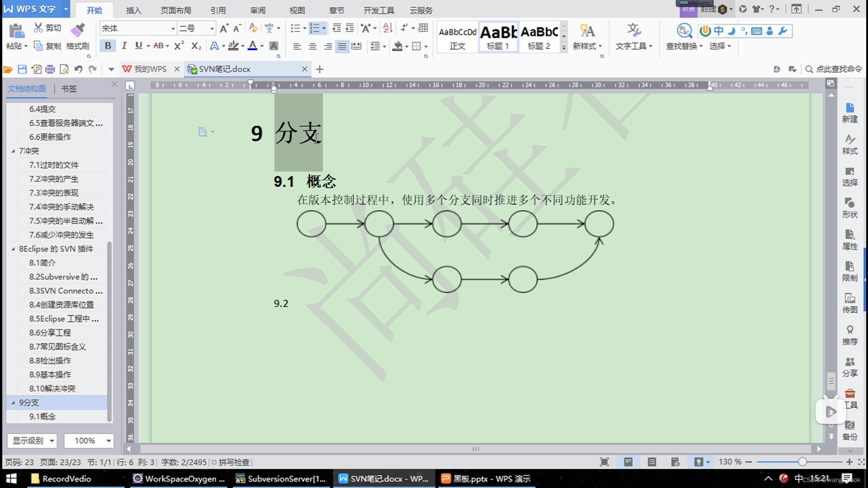Toggle the 拼写检查 spell check option
The height and width of the screenshot is (488, 868).
click(x=231, y=462)
